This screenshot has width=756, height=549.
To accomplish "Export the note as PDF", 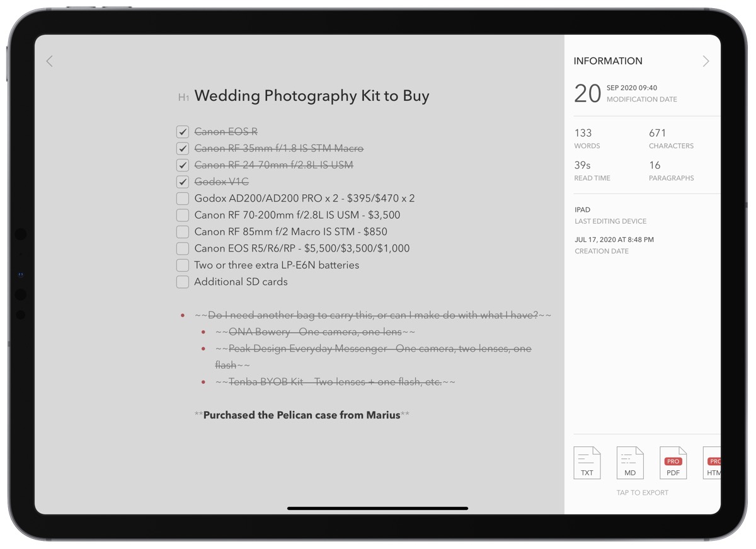I will 673,463.
